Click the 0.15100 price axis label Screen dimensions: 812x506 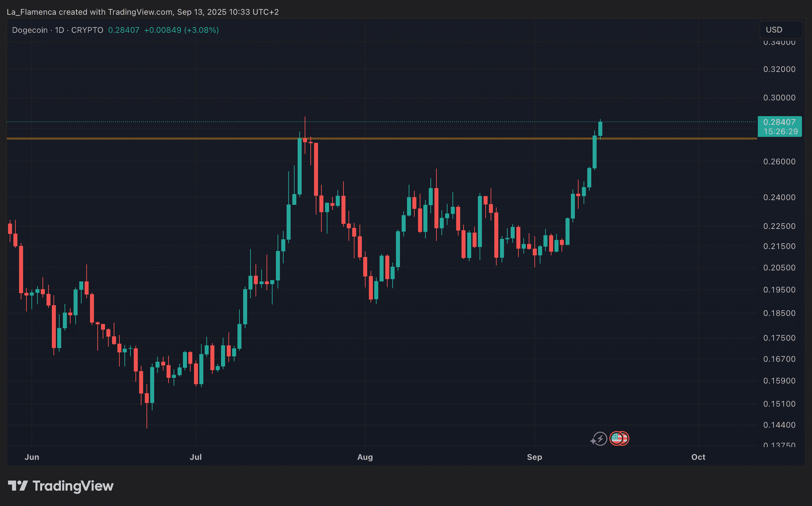[779, 404]
